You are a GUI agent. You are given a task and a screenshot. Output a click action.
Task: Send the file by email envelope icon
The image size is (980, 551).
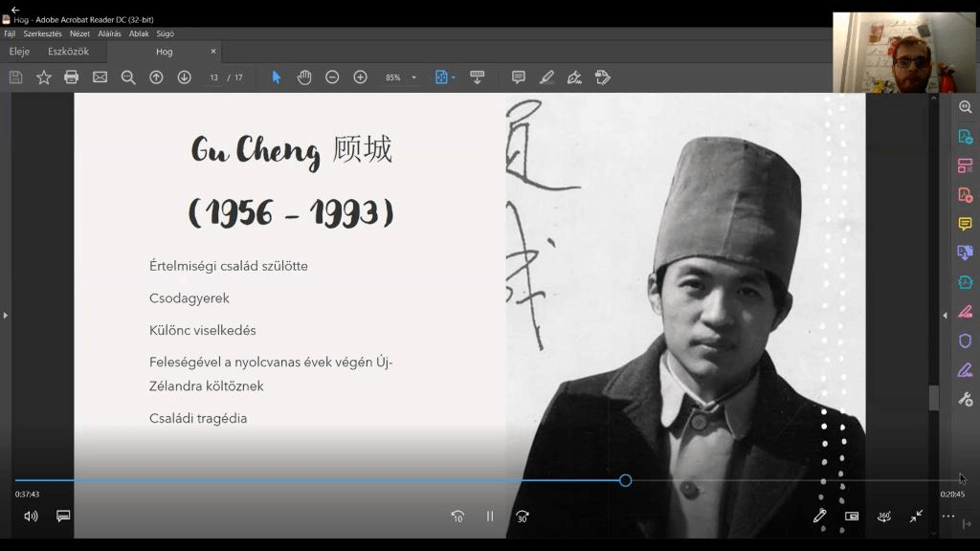(100, 77)
